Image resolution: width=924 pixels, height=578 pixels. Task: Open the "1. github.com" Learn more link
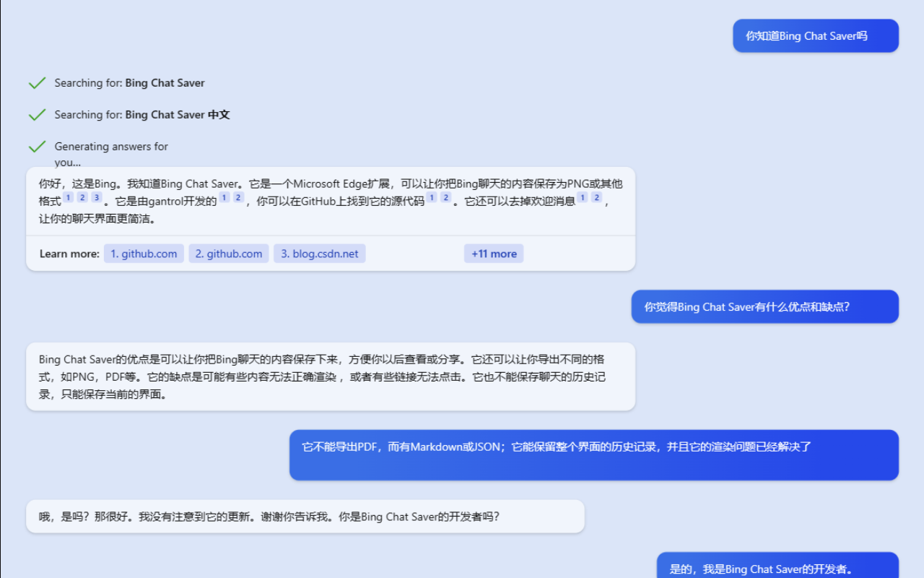pos(144,254)
